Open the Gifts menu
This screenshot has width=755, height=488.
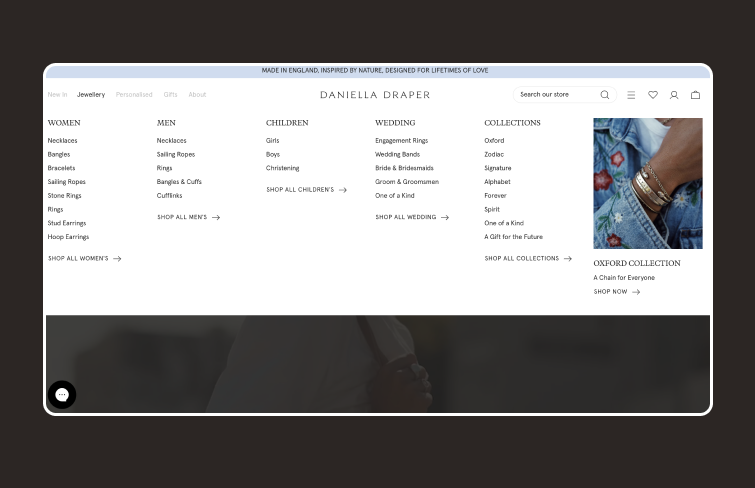tap(170, 94)
